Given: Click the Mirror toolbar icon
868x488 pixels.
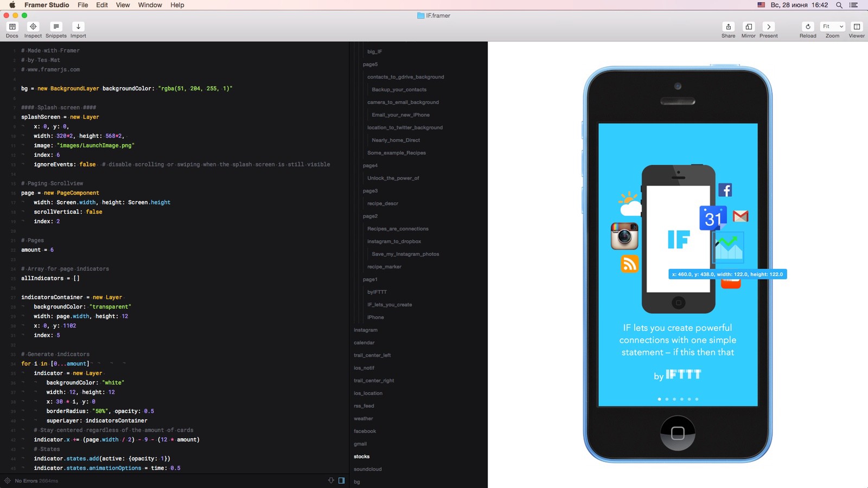Looking at the screenshot, I should [x=749, y=27].
